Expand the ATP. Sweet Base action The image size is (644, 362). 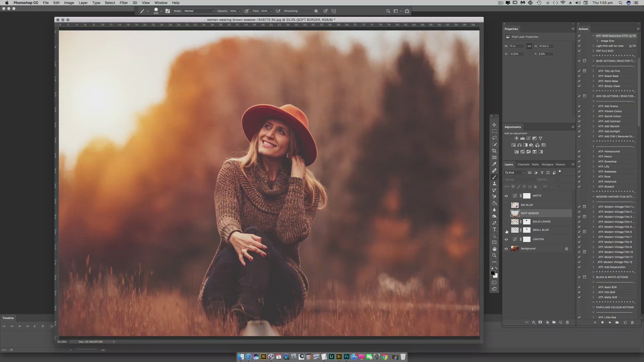coord(593,76)
